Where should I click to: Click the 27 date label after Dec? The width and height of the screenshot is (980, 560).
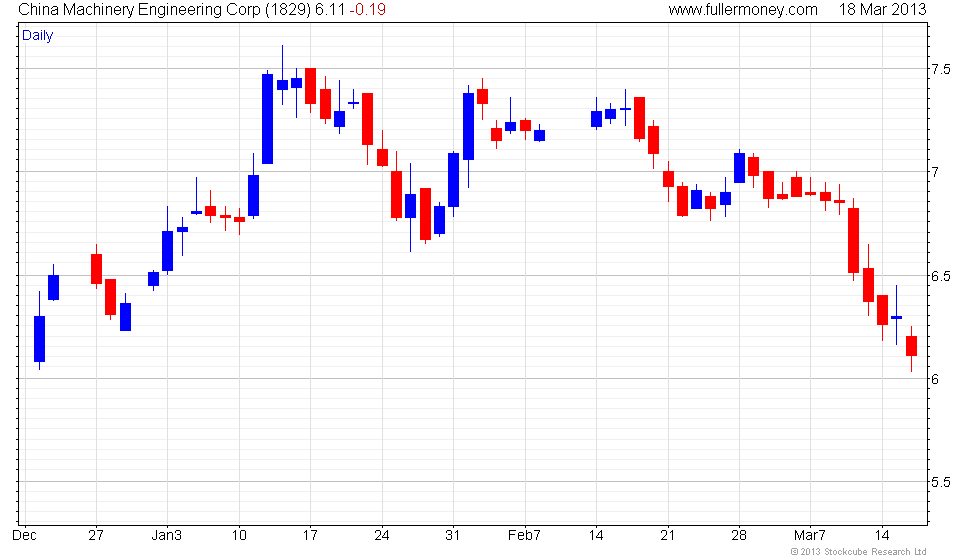coord(96,536)
